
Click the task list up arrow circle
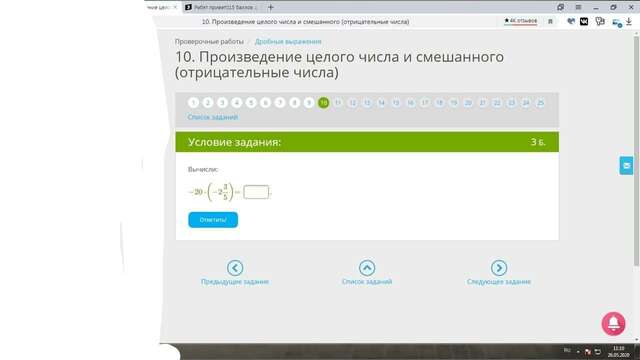[x=367, y=268]
